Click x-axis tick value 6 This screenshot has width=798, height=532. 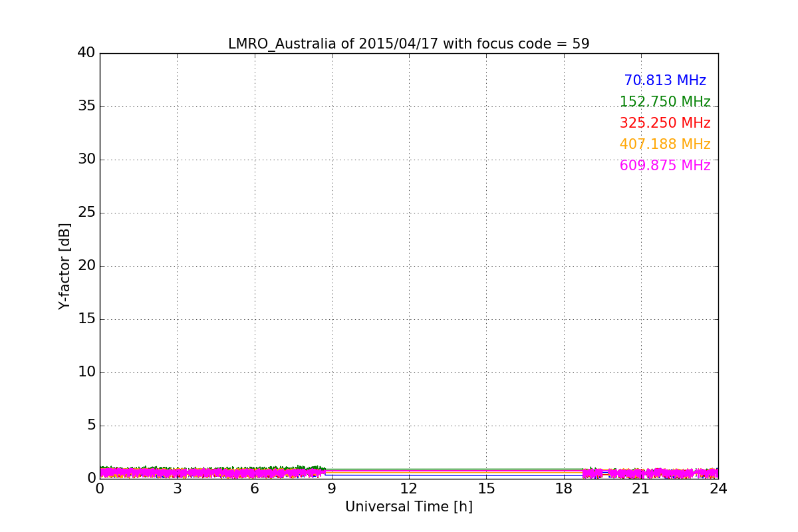point(254,489)
